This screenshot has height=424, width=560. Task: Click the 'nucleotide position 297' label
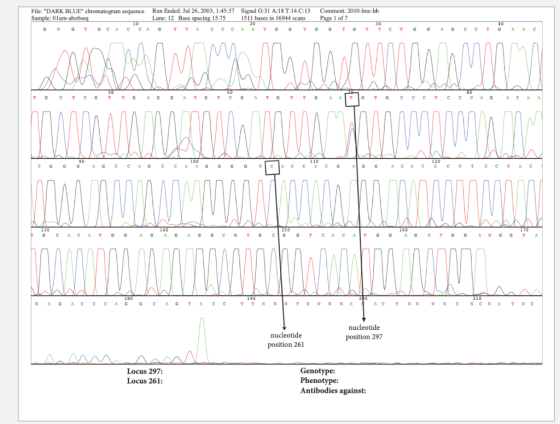[x=364, y=332]
